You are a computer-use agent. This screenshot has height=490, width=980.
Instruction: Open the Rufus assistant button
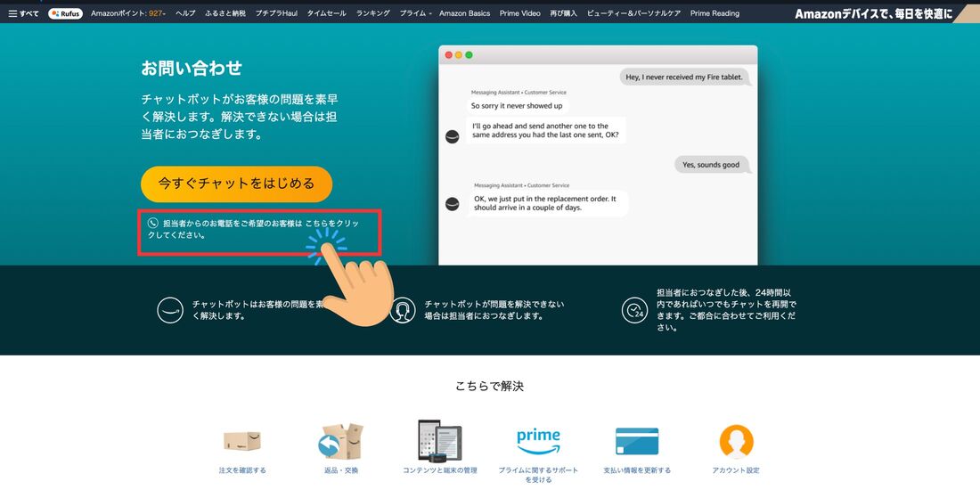click(x=66, y=13)
